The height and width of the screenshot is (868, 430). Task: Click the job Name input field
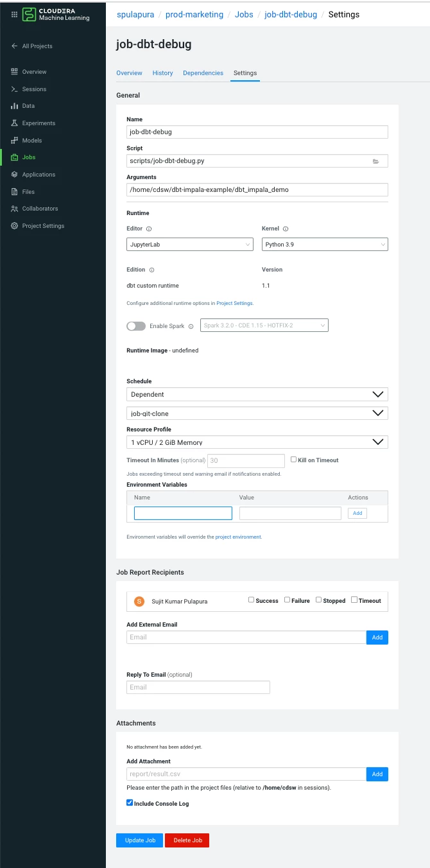(x=257, y=132)
